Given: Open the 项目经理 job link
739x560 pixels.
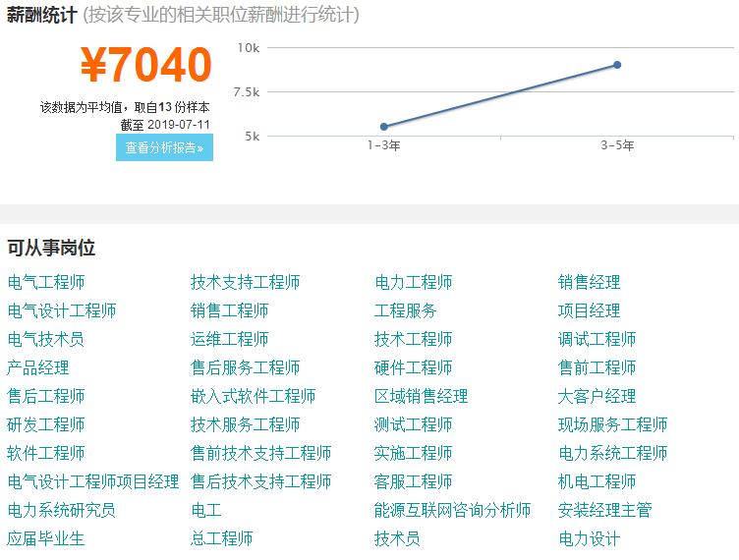Looking at the screenshot, I should 589,310.
